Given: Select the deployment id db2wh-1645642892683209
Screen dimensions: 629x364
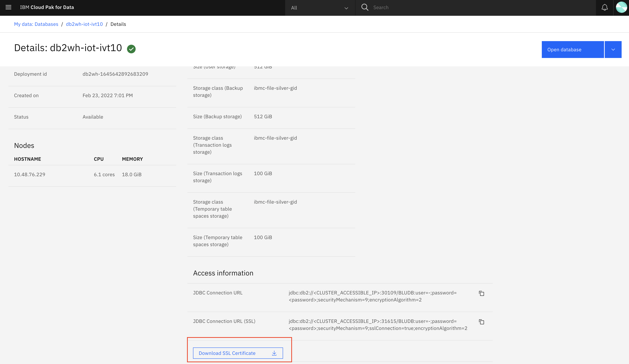Looking at the screenshot, I should [x=115, y=74].
